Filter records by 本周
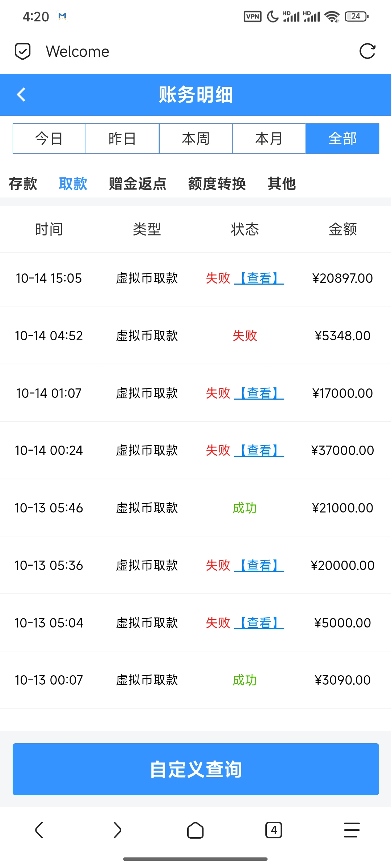Viewport: 391px width, 868px height. (x=196, y=139)
